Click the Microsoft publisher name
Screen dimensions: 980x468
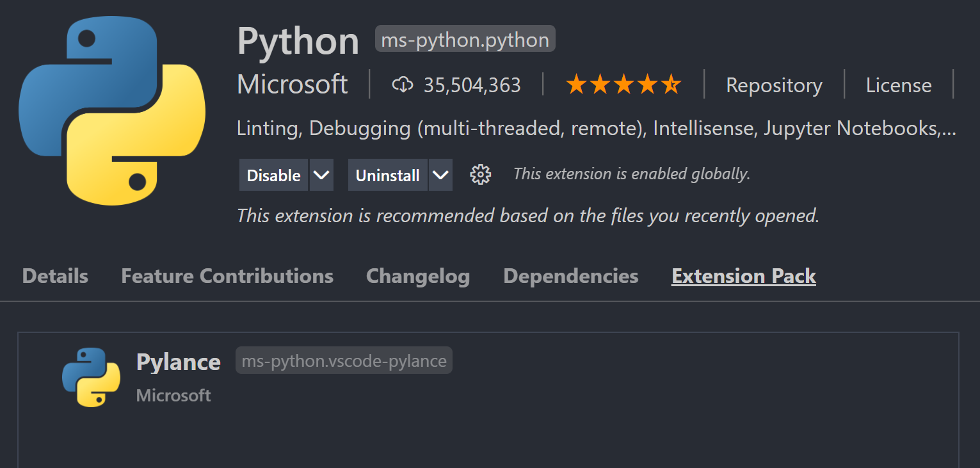click(x=292, y=84)
